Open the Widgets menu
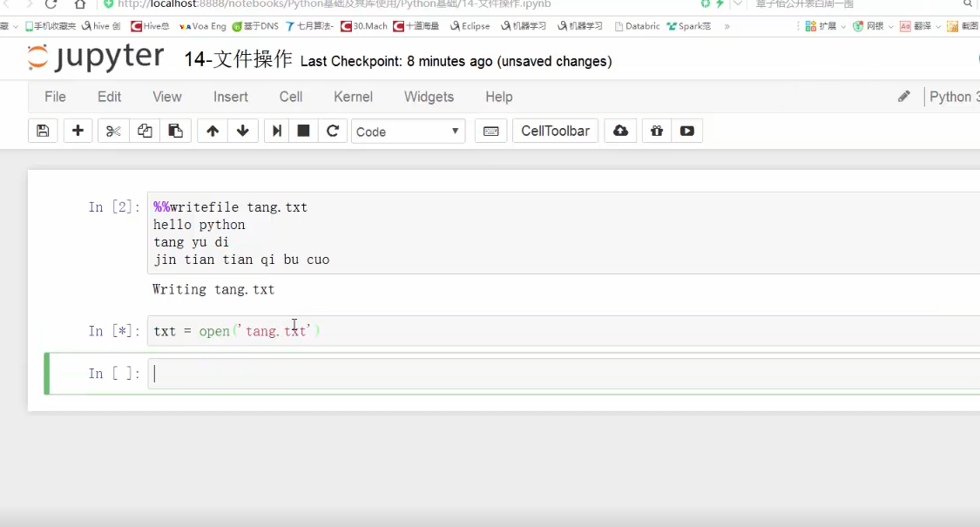Image resolution: width=980 pixels, height=527 pixels. [x=429, y=97]
